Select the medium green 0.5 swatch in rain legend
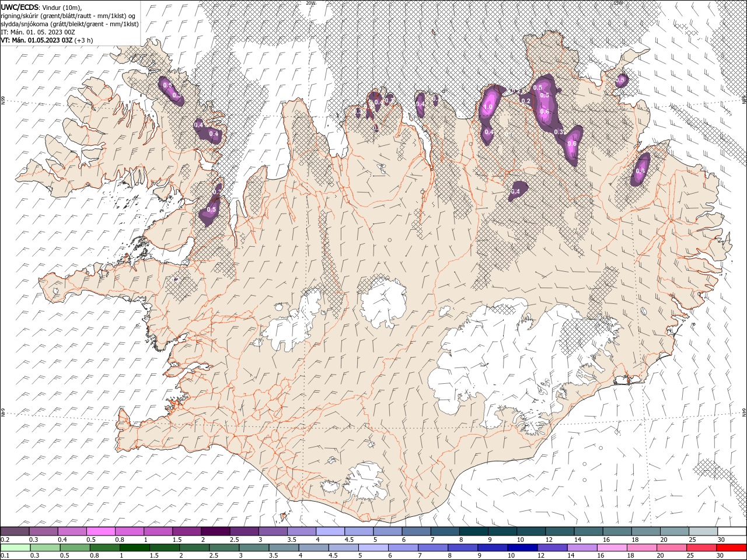The width and height of the screenshot is (747, 560). 75,548
